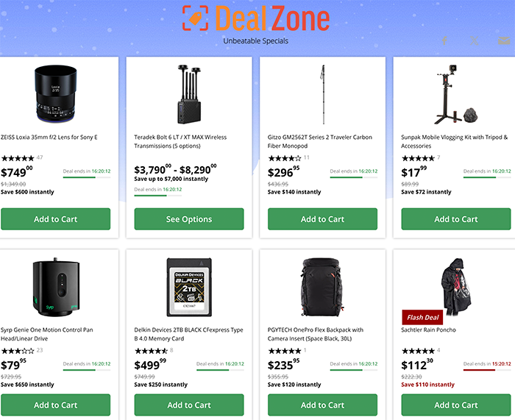Add Gitzo monopod to cart
Viewport: 515px width, 420px height.
[322, 219]
